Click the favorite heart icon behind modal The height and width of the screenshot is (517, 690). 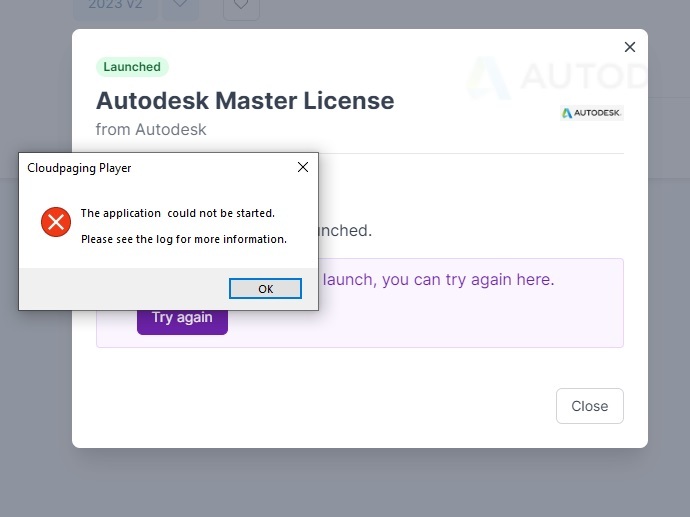(241, 6)
